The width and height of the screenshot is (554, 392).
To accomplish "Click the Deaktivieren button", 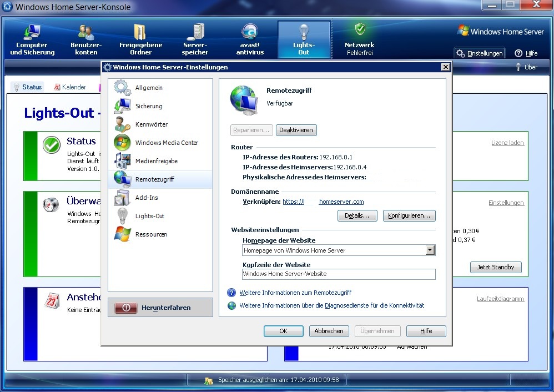I will [296, 130].
